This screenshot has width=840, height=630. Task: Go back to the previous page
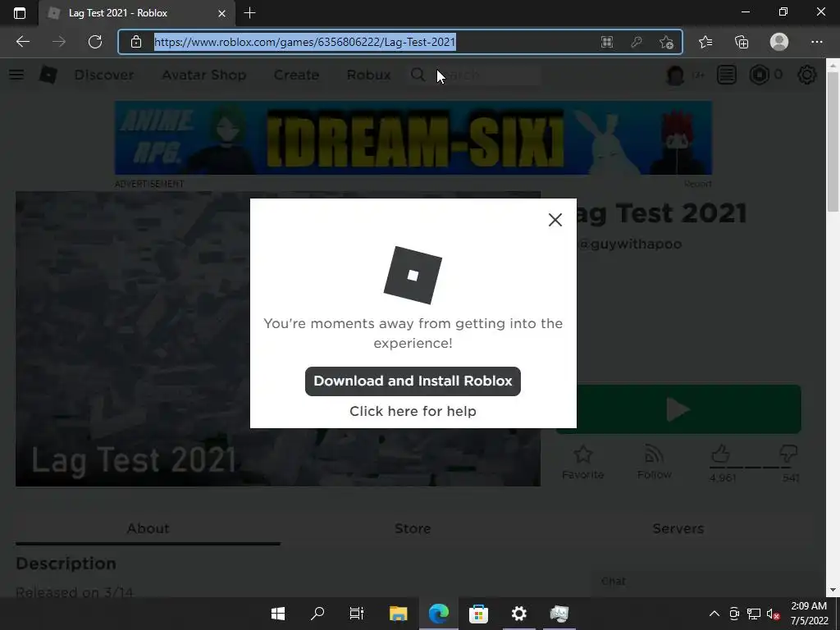(22, 42)
